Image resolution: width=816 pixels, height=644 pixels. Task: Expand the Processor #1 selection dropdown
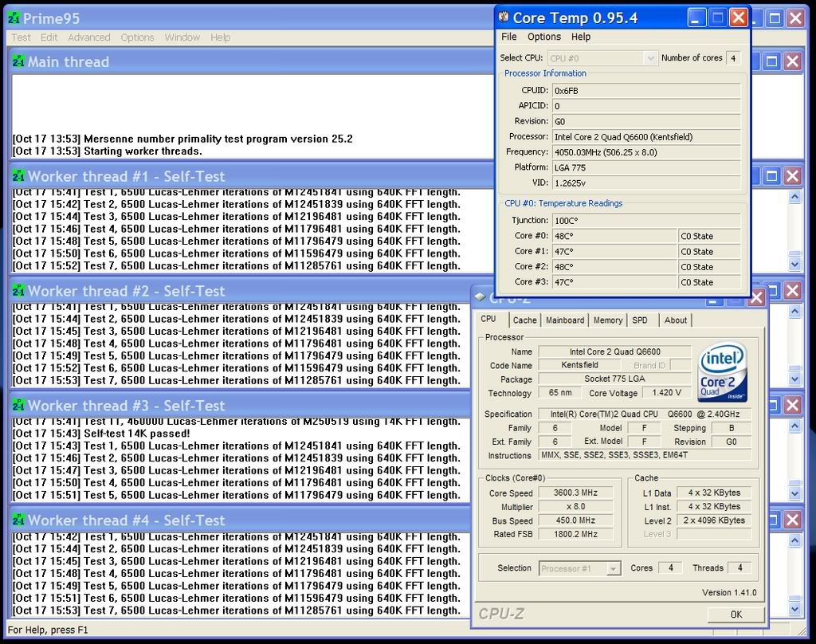point(613,568)
